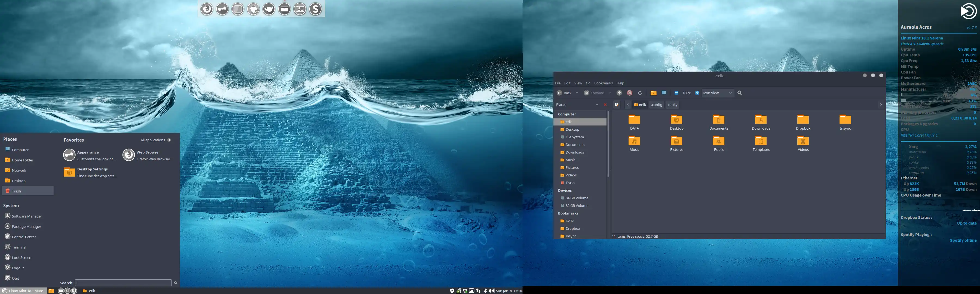This screenshot has width=980, height=294.
Task: Click the Go menu in file manager
Action: coord(588,82)
